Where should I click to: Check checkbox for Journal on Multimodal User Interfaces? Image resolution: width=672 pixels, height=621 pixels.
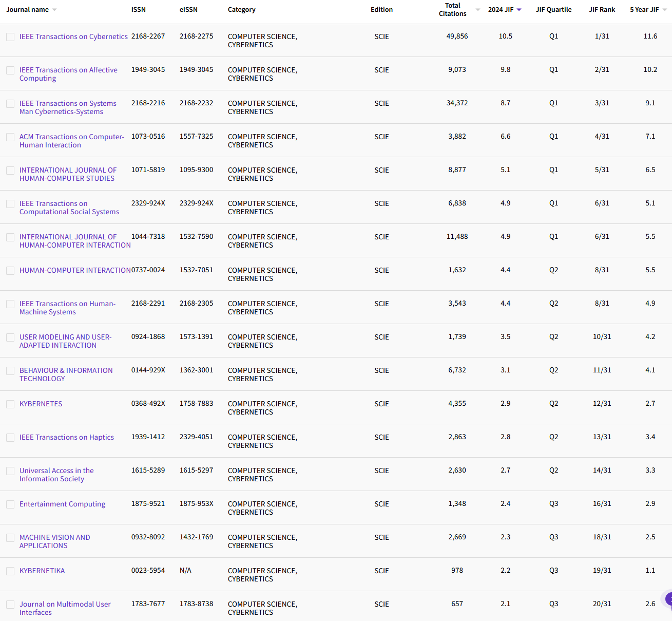click(x=10, y=605)
